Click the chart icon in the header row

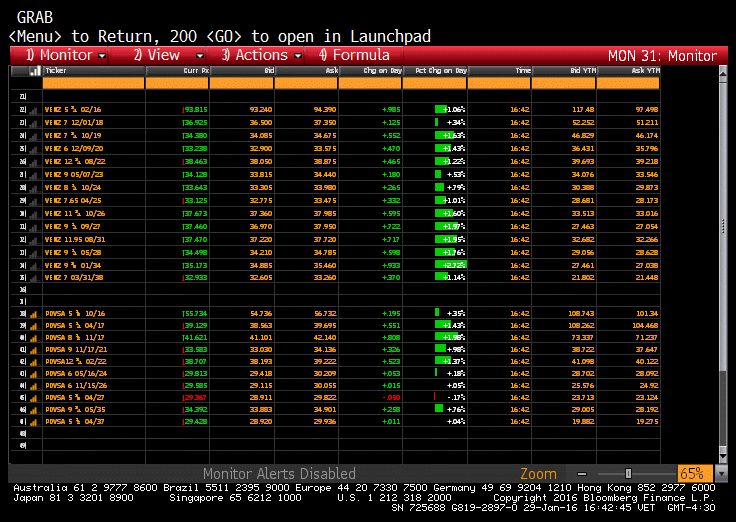tap(35, 71)
